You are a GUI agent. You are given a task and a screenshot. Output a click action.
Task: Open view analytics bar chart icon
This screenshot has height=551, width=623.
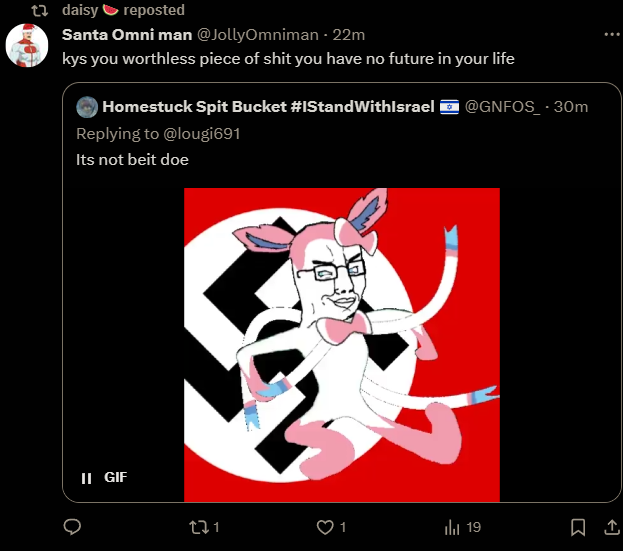(452, 528)
